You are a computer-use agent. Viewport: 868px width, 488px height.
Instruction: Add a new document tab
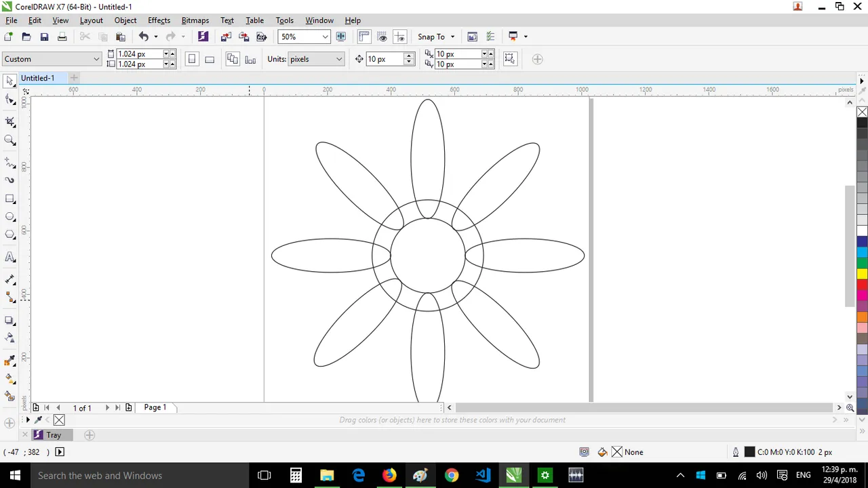click(x=74, y=78)
